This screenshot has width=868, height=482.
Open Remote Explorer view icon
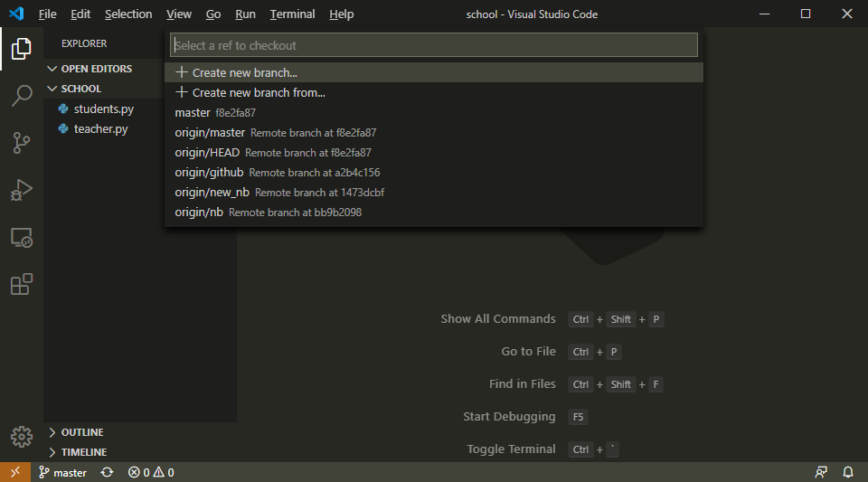(21, 238)
